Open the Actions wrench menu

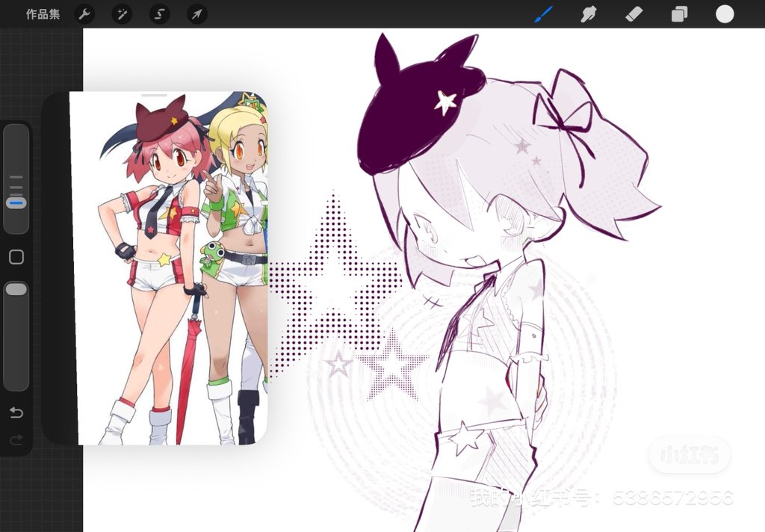click(x=85, y=14)
